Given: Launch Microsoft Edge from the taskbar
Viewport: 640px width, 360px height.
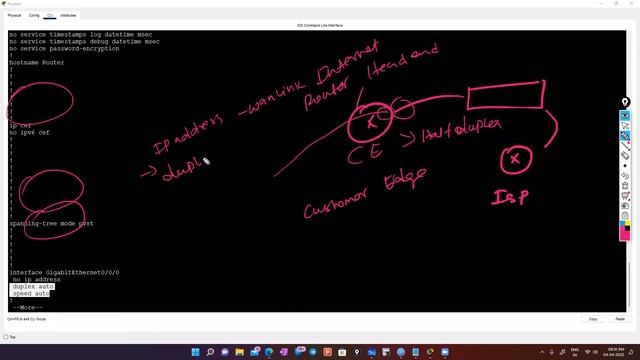Looking at the screenshot, I should (x=269, y=352).
